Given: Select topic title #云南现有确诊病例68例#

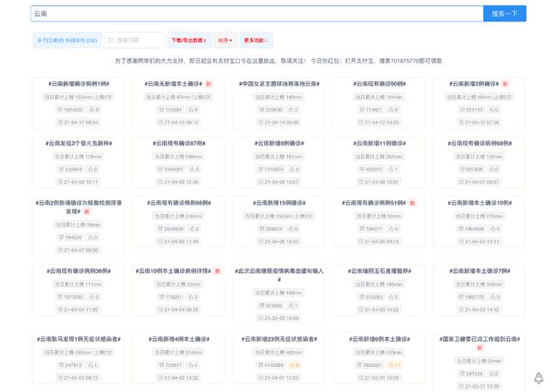Looking at the screenshot, I should click(x=480, y=144).
